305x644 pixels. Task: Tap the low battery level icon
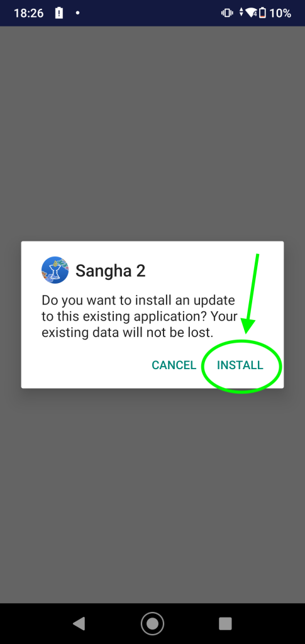[263, 13]
